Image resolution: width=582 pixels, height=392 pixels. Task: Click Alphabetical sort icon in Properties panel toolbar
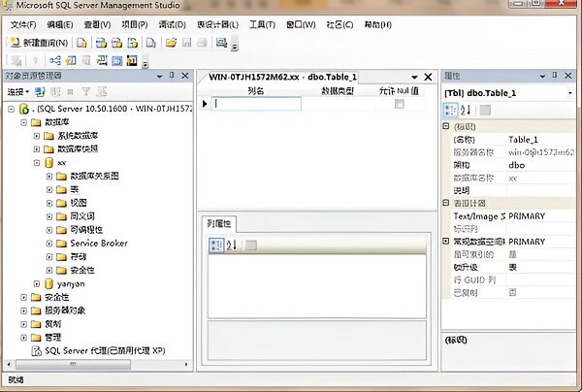(466, 110)
